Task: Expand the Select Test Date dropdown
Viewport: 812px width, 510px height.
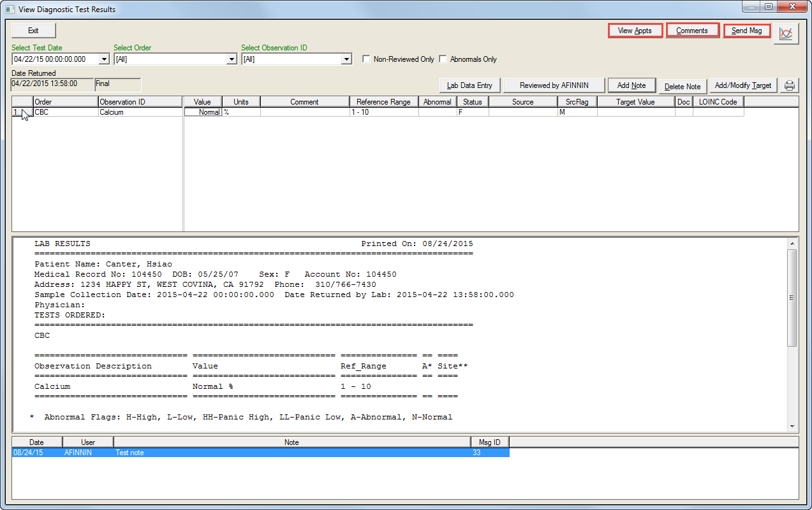Action: 105,59
